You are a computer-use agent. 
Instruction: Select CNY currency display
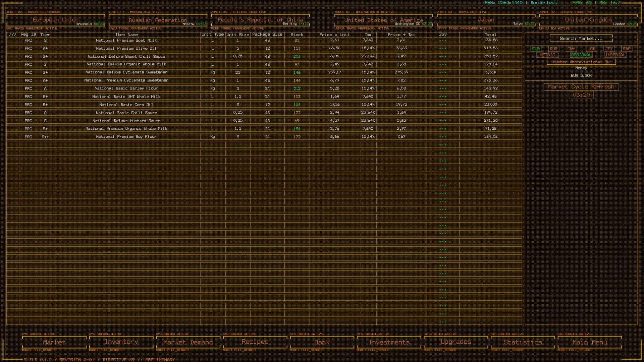[571, 49]
